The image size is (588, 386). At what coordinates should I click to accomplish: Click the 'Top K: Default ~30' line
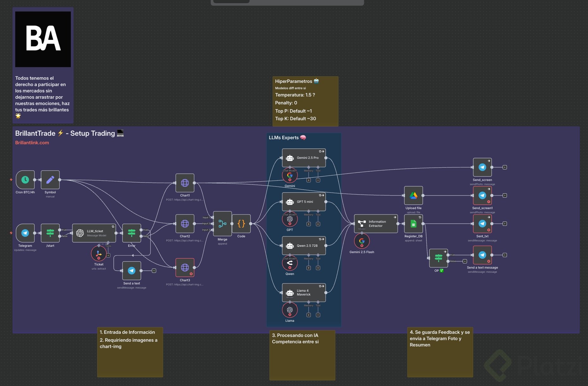pos(296,119)
